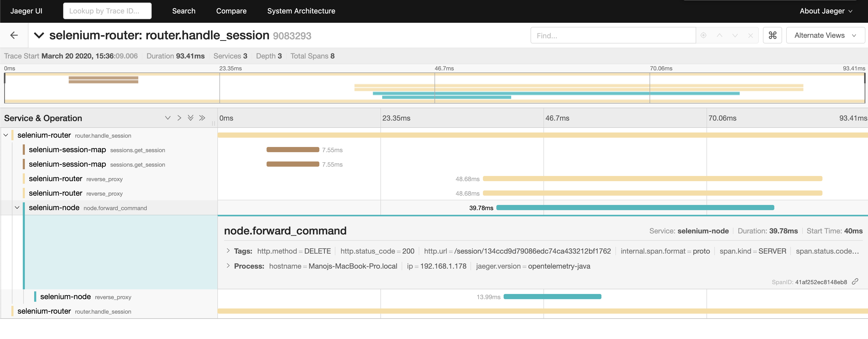Collapse the selenium-node forward_command span
The width and height of the screenshot is (868, 339).
(x=17, y=208)
